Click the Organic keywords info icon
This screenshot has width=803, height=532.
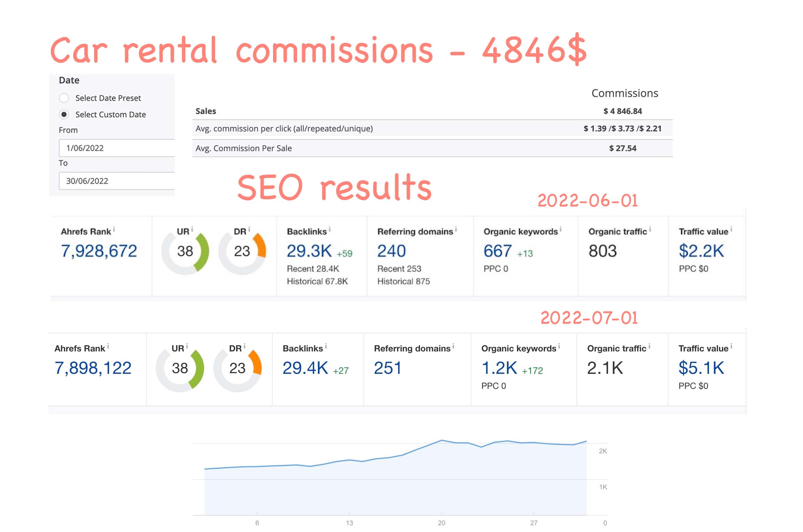point(560,229)
